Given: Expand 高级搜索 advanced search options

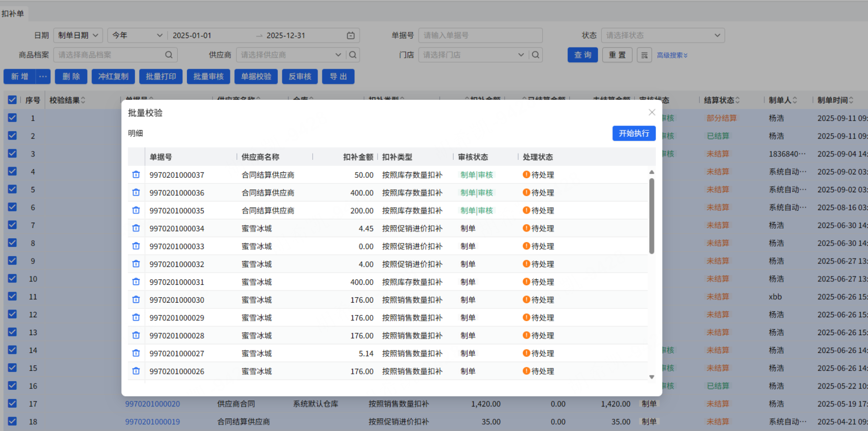Looking at the screenshot, I should 672,55.
